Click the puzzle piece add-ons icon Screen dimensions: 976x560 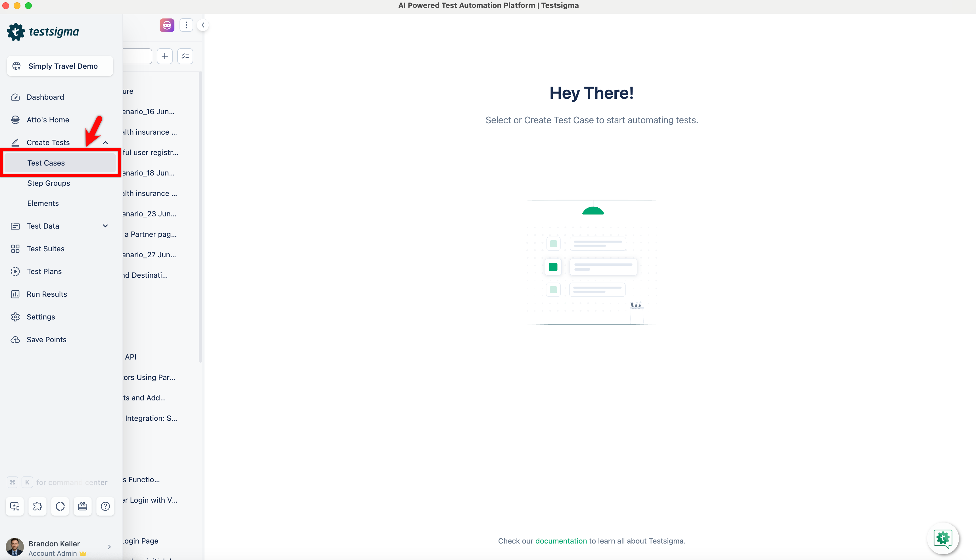[37, 506]
